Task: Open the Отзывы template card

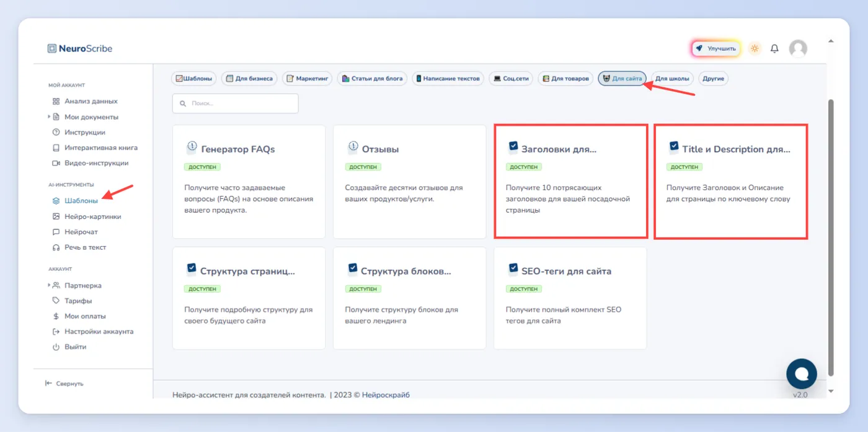Action: pos(410,182)
